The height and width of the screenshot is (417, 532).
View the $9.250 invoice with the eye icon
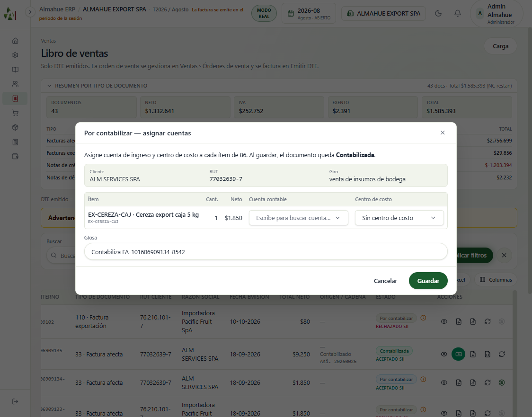click(x=444, y=354)
